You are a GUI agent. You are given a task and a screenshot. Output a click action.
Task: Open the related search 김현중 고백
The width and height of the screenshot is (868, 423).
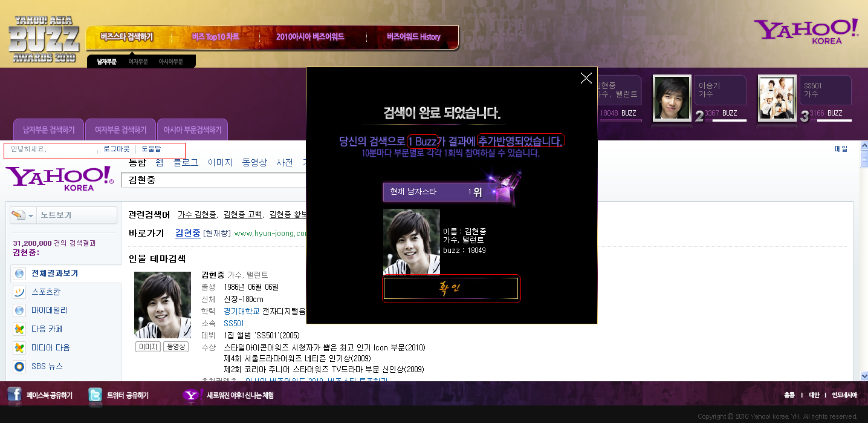(242, 215)
